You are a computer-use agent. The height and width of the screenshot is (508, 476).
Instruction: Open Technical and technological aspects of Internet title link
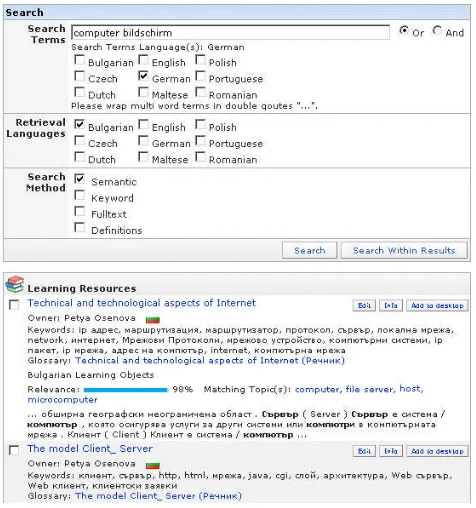142,303
